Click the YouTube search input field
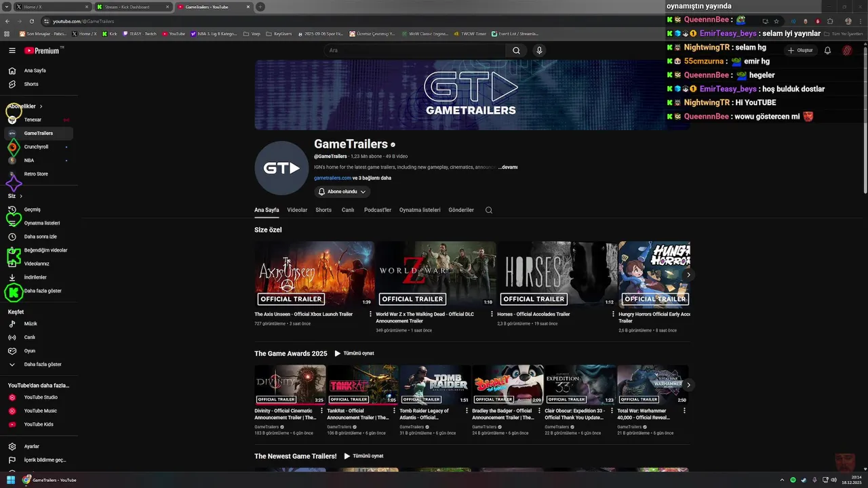The image size is (868, 488). point(415,50)
